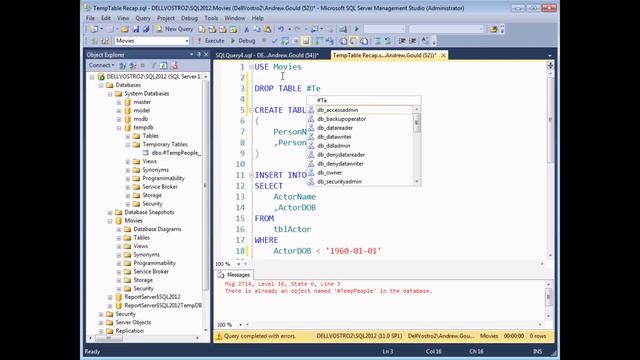Click the New Query toolbar button
This screenshot has width=640, height=360.
(x=175, y=29)
